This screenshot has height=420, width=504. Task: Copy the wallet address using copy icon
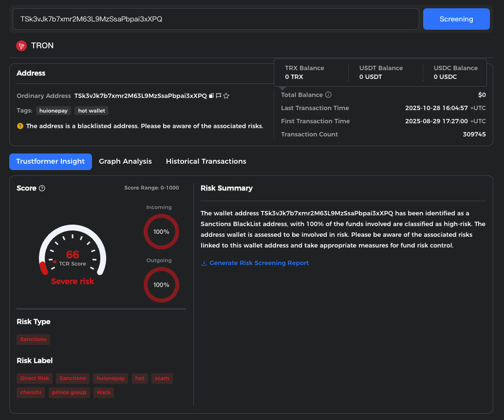click(211, 96)
